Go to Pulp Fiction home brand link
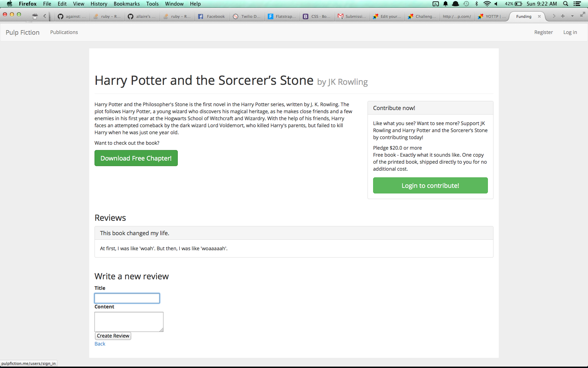 (22, 32)
